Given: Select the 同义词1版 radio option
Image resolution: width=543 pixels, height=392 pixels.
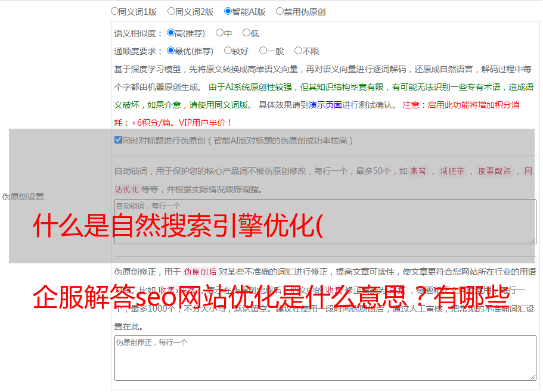Looking at the screenshot, I should (x=115, y=11).
